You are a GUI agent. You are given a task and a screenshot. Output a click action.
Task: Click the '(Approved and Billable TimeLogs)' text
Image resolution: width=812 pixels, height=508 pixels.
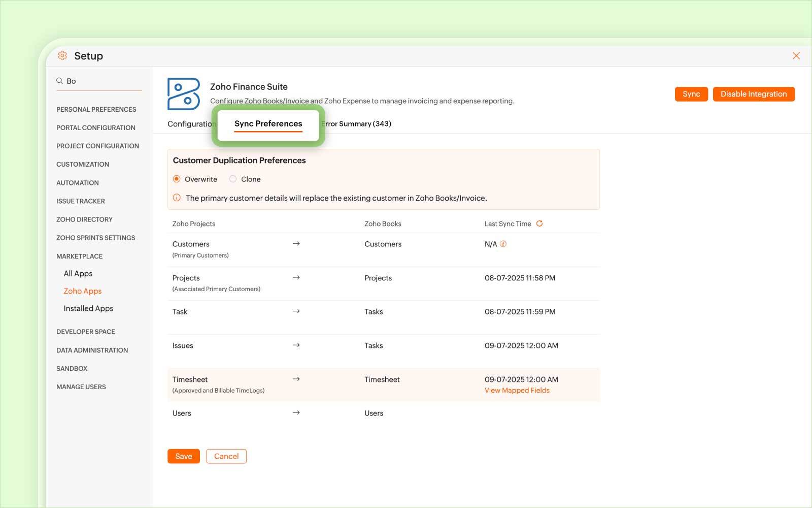pyautogui.click(x=218, y=390)
